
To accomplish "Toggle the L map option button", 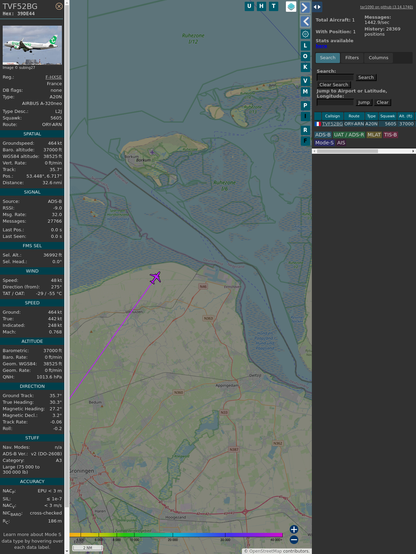I will (x=305, y=46).
